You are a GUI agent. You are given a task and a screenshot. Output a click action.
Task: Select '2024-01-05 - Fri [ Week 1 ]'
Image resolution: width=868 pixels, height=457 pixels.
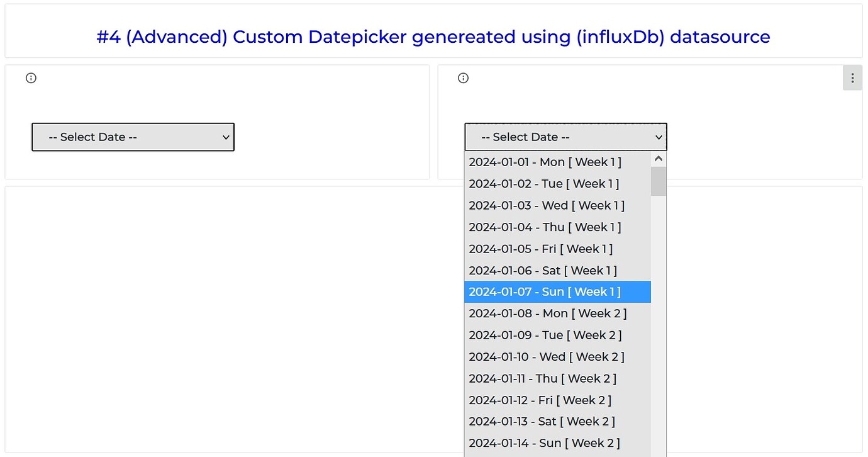click(540, 249)
